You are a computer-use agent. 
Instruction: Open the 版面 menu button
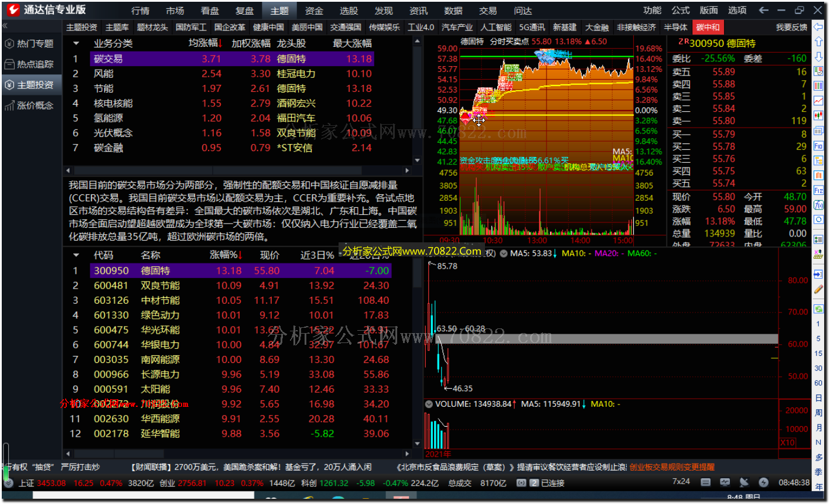pyautogui.click(x=709, y=10)
